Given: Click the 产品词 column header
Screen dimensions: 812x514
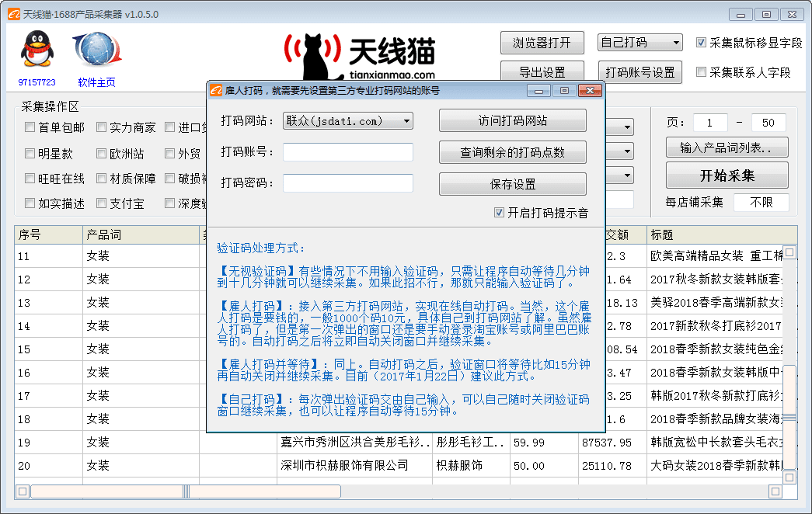Looking at the screenshot, I should tap(141, 234).
